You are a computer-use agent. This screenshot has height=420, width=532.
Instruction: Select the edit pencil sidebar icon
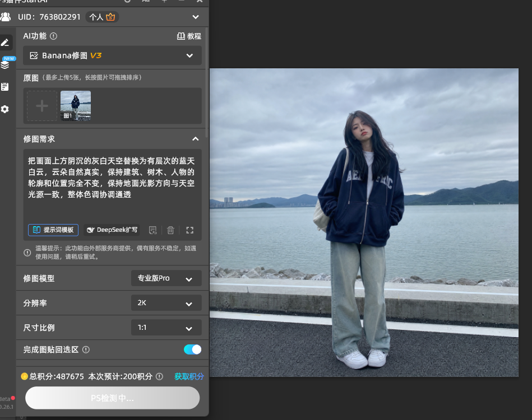tap(5, 43)
